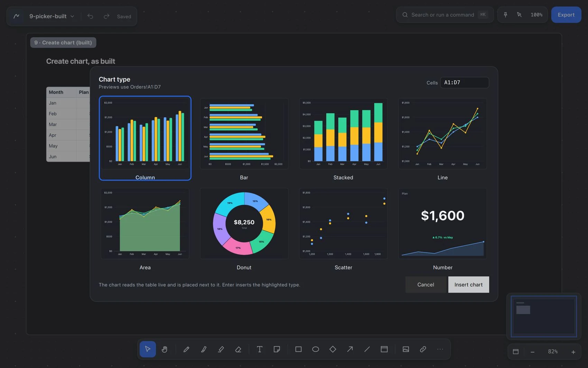The width and height of the screenshot is (588, 368).
Task: Pick the highlighter tool
Action: point(221,349)
